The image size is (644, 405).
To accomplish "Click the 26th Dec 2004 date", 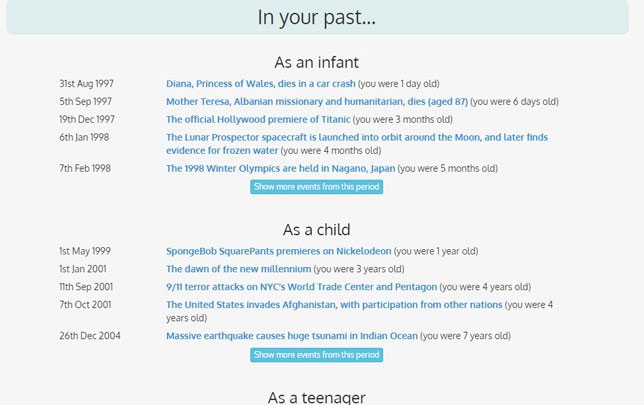I will (x=89, y=336).
